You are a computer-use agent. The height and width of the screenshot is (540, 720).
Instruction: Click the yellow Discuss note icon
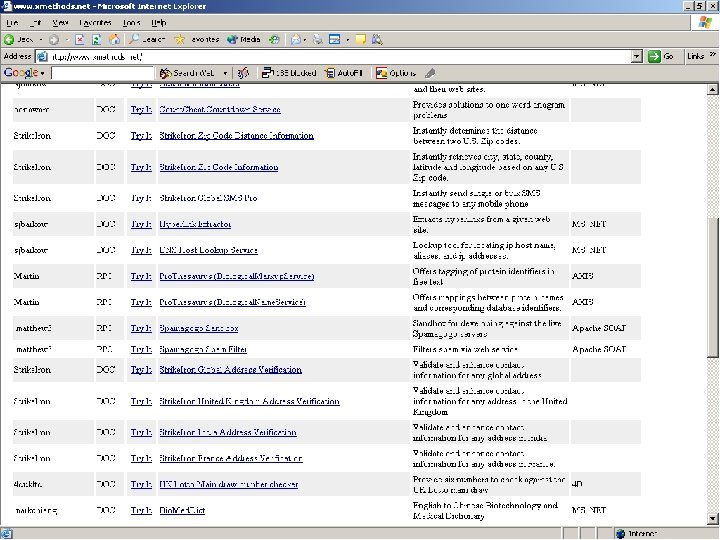(x=361, y=39)
